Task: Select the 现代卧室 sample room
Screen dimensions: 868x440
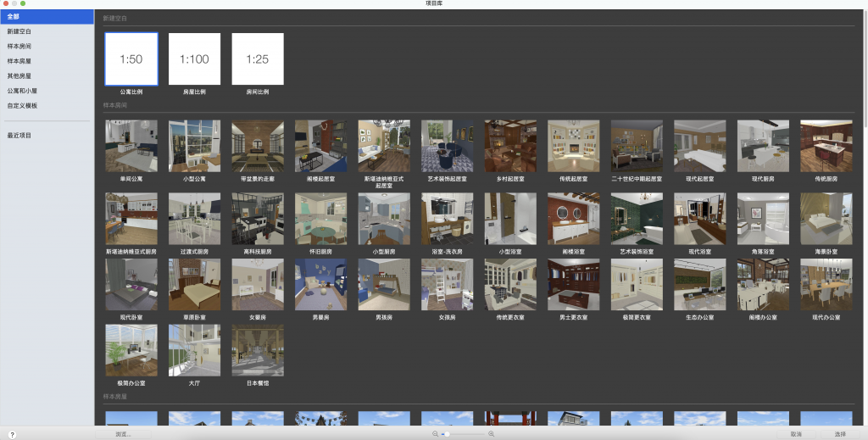Action: (131, 285)
